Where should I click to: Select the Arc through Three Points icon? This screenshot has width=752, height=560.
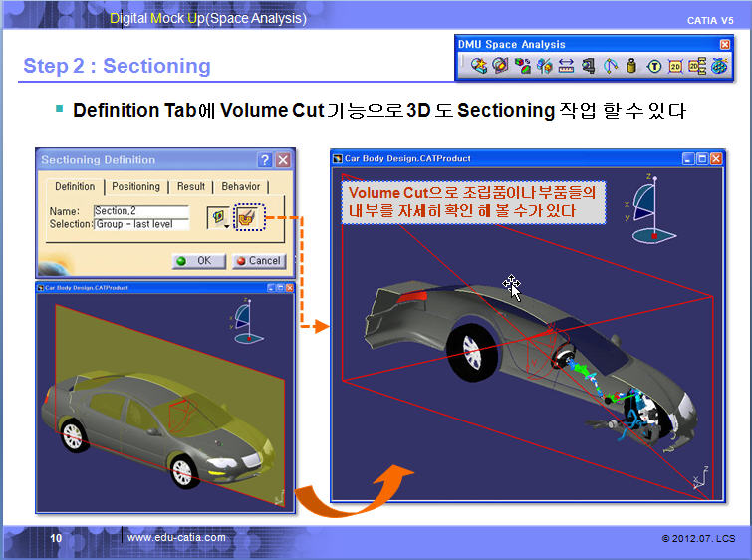[610, 67]
